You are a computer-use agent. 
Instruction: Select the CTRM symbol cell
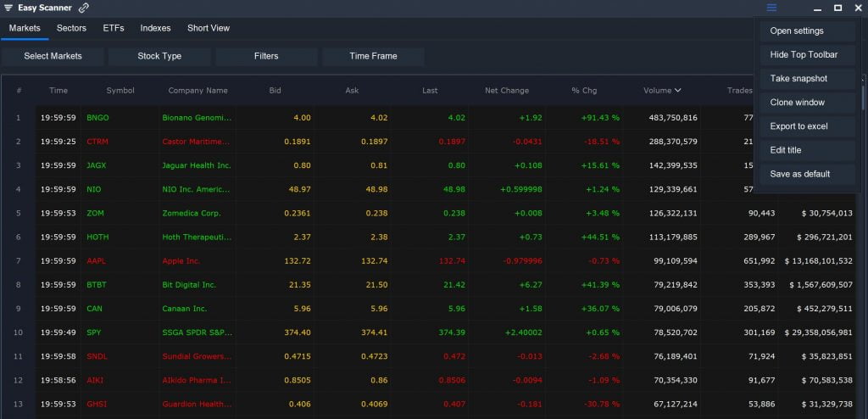(x=97, y=142)
